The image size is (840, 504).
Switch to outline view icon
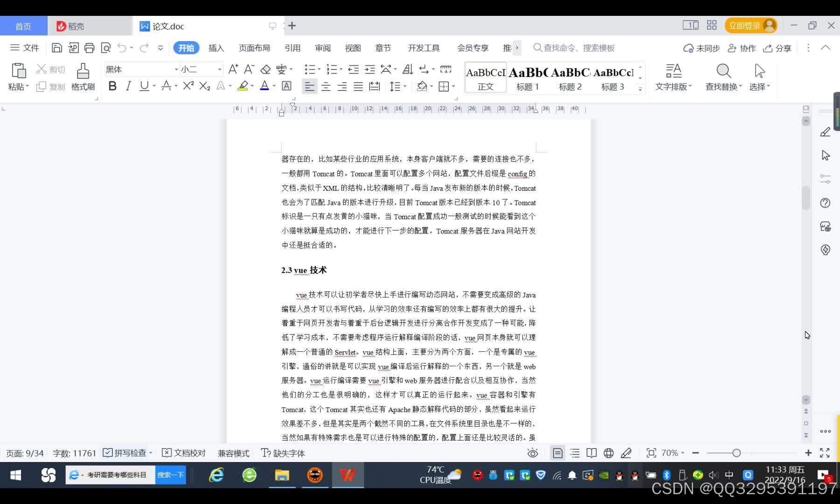575,453
